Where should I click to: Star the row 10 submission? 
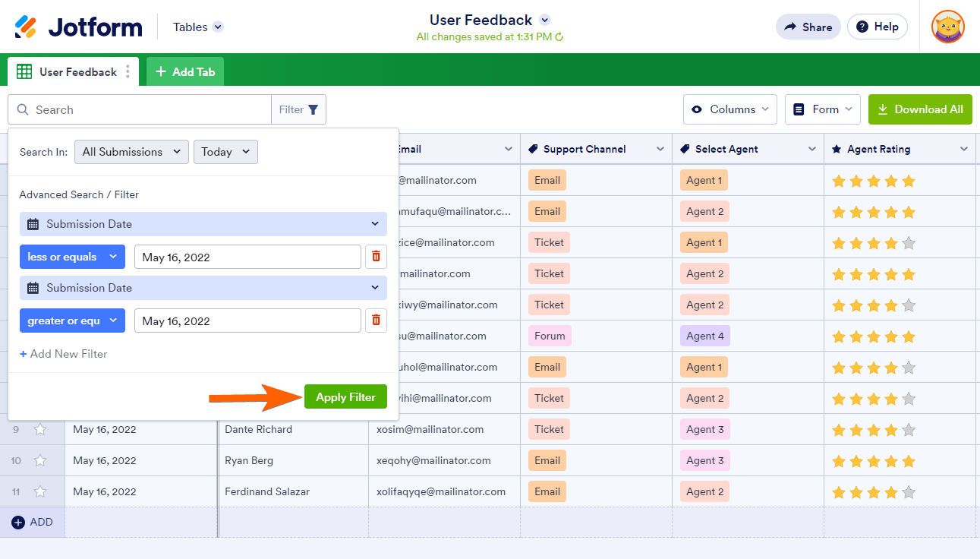(x=40, y=461)
